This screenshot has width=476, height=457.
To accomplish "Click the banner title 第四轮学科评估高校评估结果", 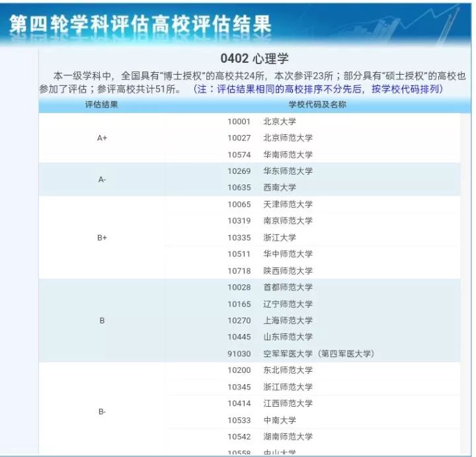I will pyautogui.click(x=140, y=24).
